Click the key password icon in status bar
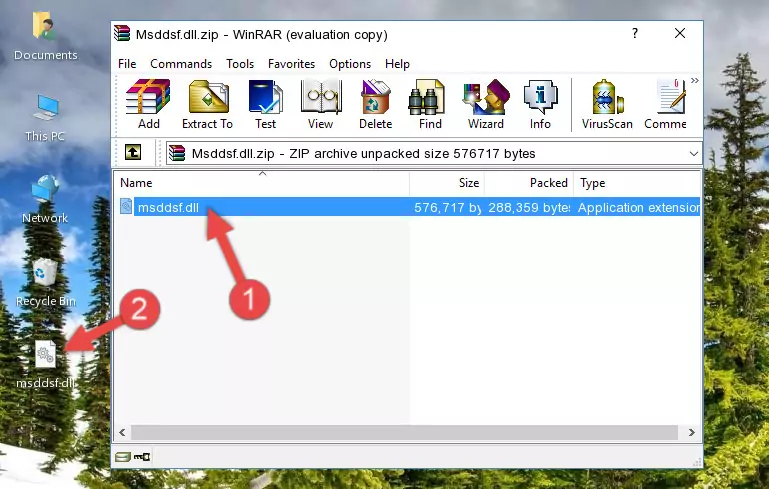Viewport: 769px width, 489px height. (x=142, y=457)
